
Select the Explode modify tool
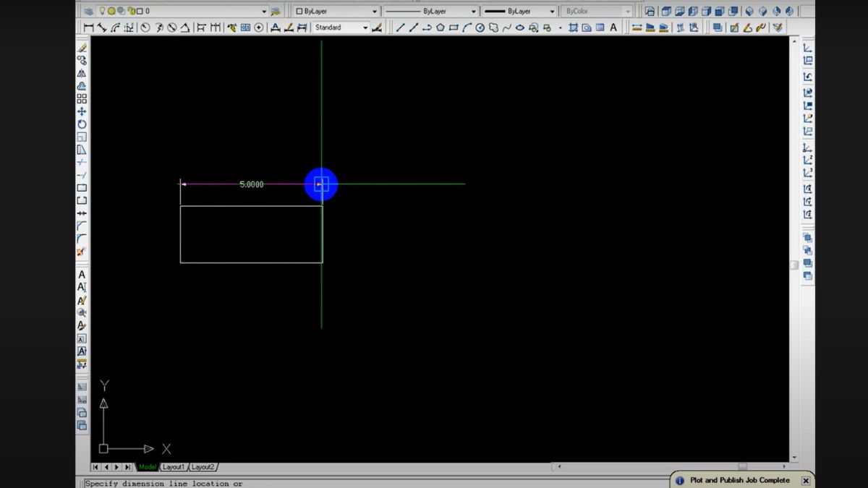pyautogui.click(x=82, y=252)
